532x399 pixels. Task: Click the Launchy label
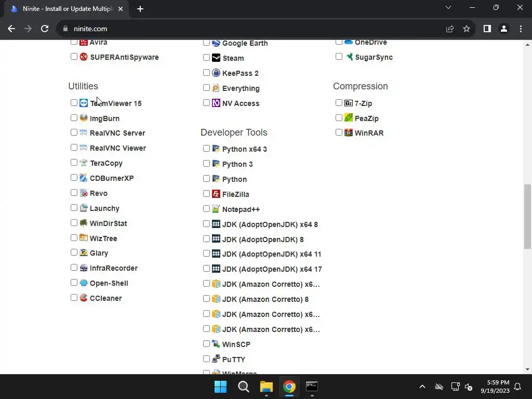(104, 208)
